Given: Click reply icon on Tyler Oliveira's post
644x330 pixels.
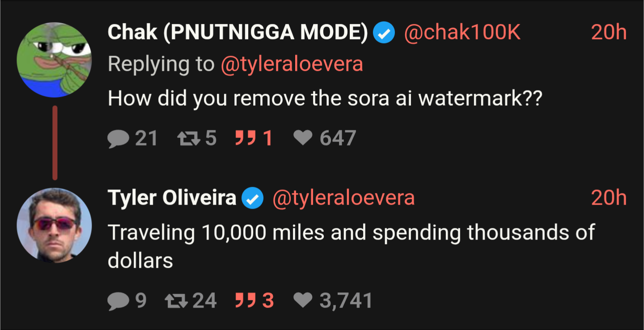Looking at the screenshot, I should point(119,301).
